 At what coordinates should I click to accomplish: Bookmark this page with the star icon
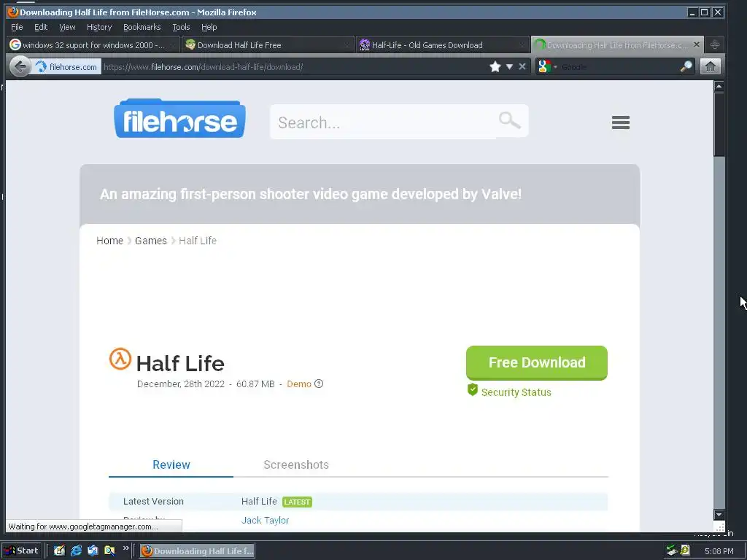(495, 66)
